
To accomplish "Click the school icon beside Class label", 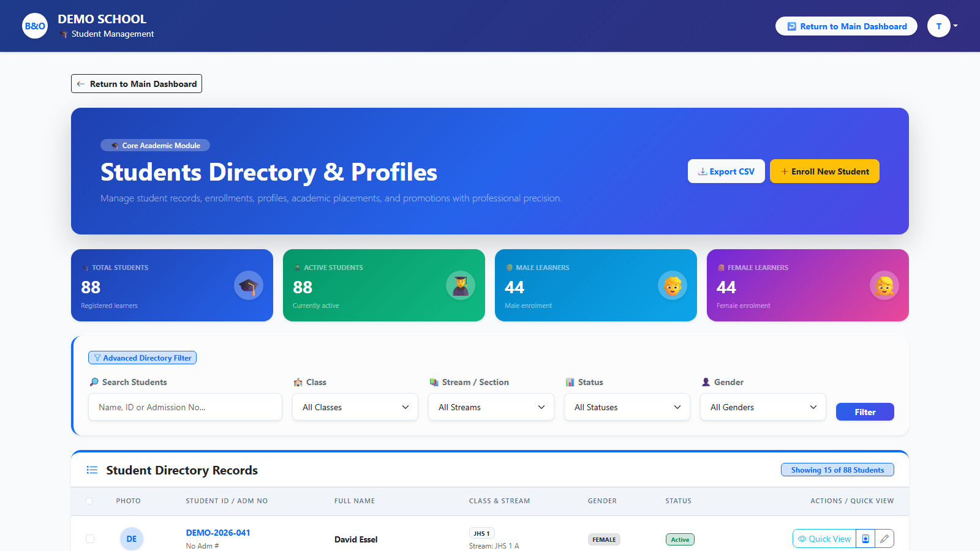I will [298, 382].
